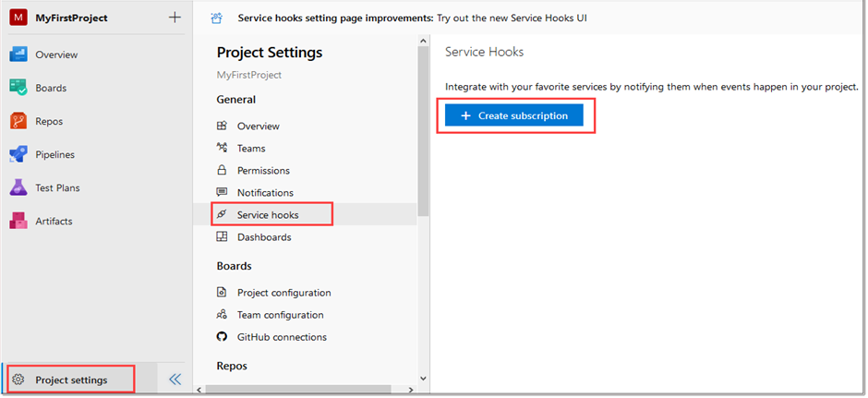Open the Artifacts icon in sidebar
The width and height of the screenshot is (868, 398).
[x=18, y=221]
